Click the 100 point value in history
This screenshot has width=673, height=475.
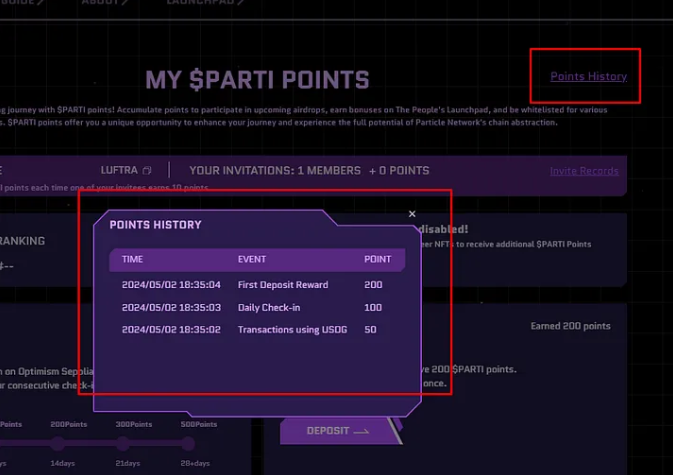tap(373, 308)
